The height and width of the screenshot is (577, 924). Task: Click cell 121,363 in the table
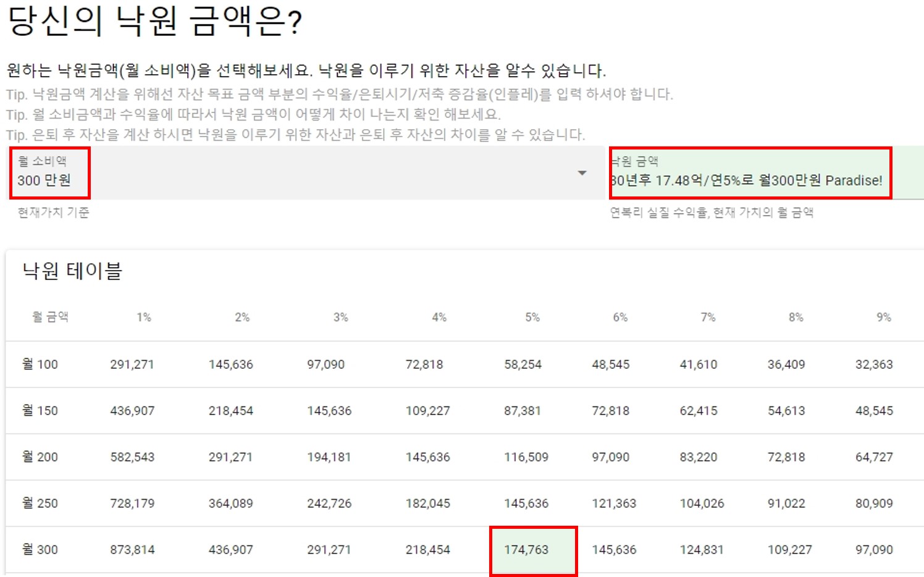click(614, 503)
